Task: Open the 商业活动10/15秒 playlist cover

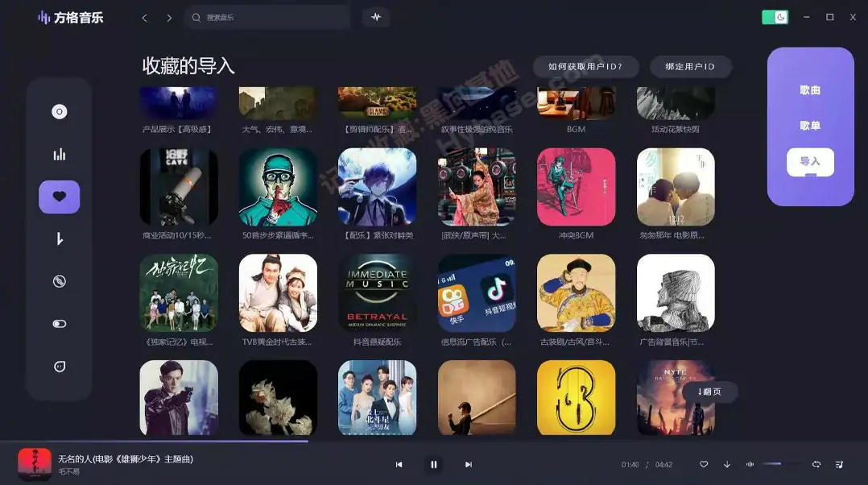Action: [x=179, y=187]
